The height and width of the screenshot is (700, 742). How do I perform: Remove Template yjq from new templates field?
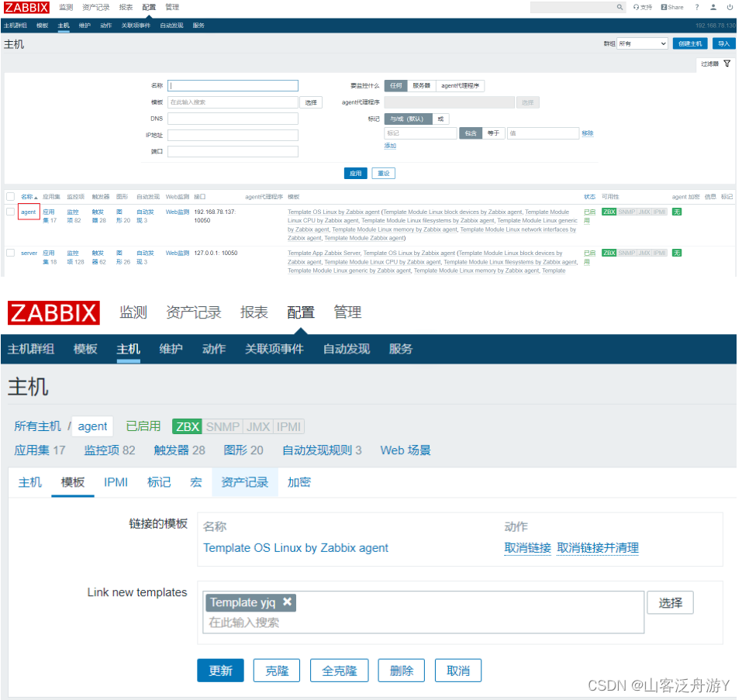click(287, 602)
